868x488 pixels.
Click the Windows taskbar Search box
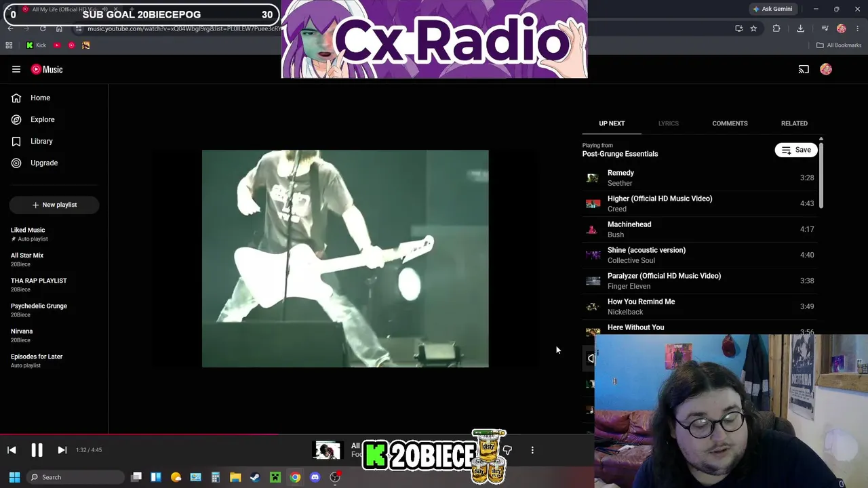coord(75,477)
